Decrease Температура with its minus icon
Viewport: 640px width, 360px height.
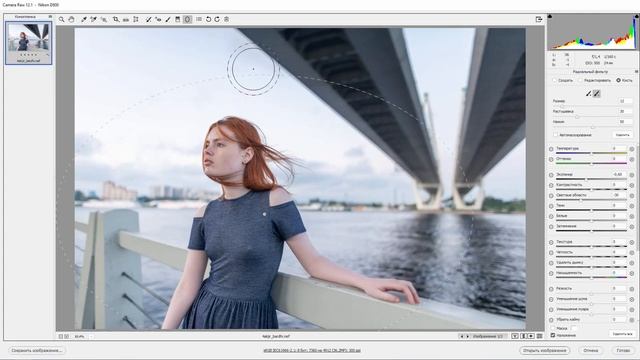(551, 149)
